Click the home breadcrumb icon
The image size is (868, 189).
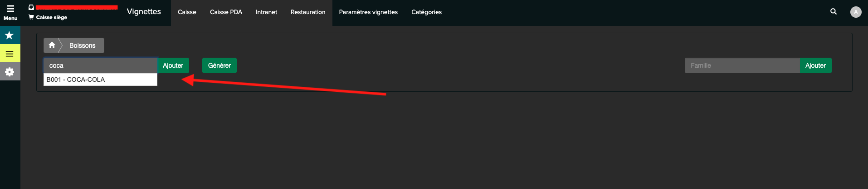[52, 45]
